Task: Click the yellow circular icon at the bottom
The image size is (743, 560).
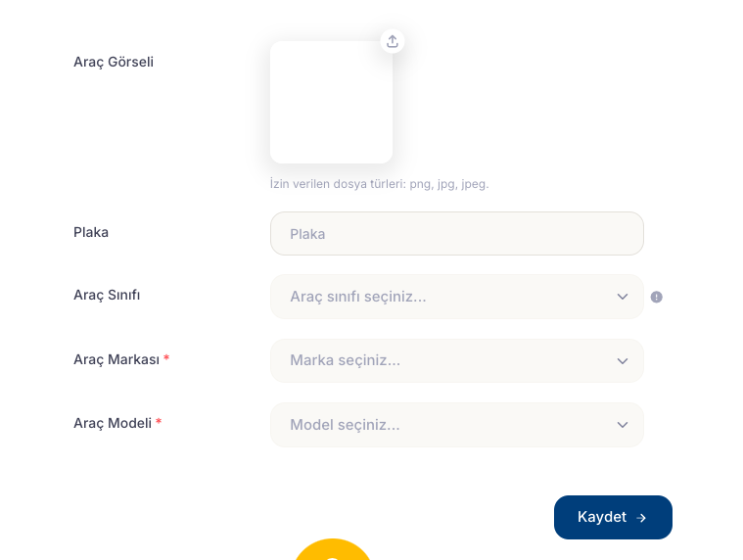Action: (333, 551)
